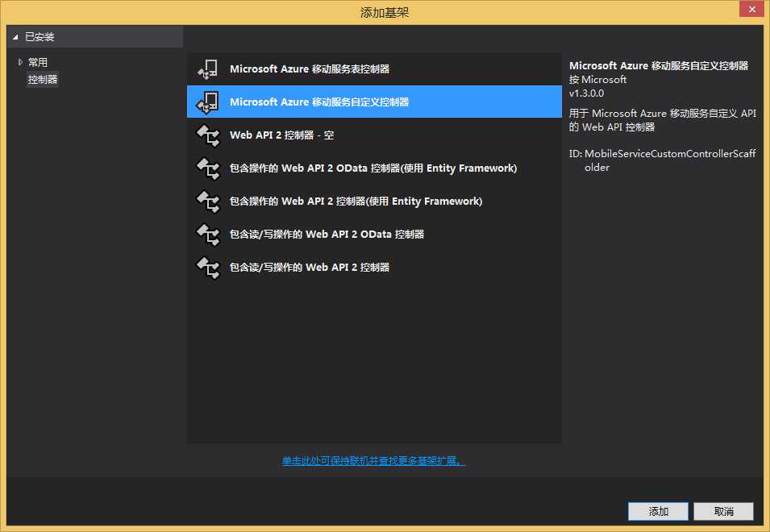This screenshot has width=770, height=532.
Task: Select Microsoft Azure 移动服务表控制器 entry
Action: click(x=374, y=69)
